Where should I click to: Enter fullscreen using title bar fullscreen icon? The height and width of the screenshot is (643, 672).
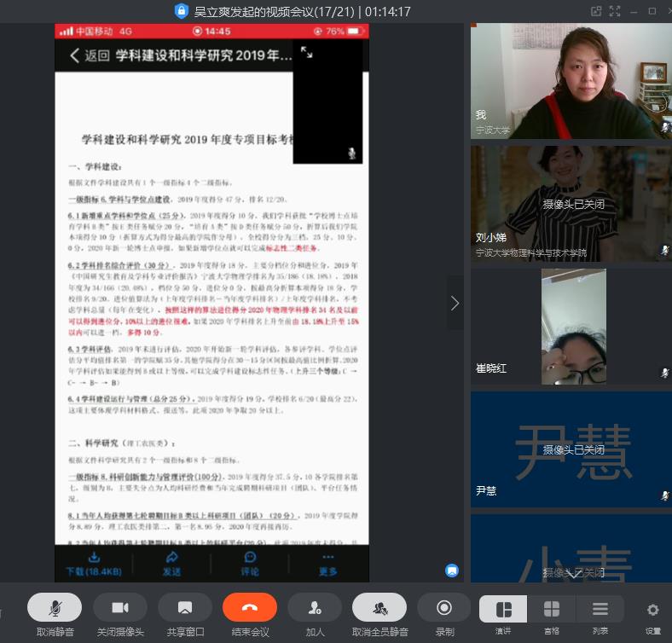click(x=613, y=11)
